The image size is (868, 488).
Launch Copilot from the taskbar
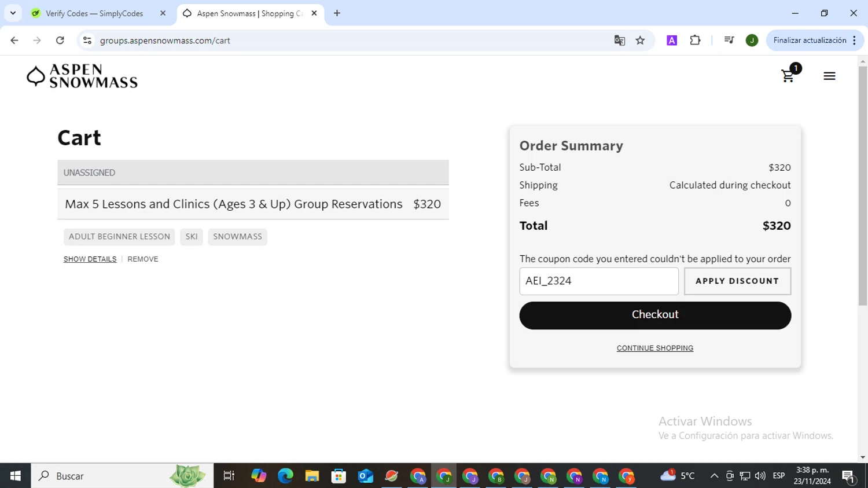point(259,476)
